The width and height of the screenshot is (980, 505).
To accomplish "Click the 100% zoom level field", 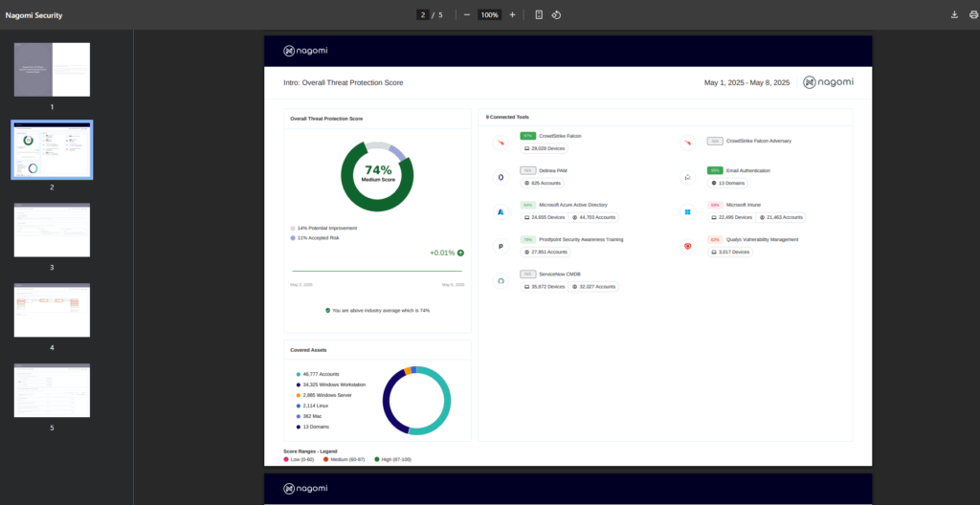I will point(490,15).
